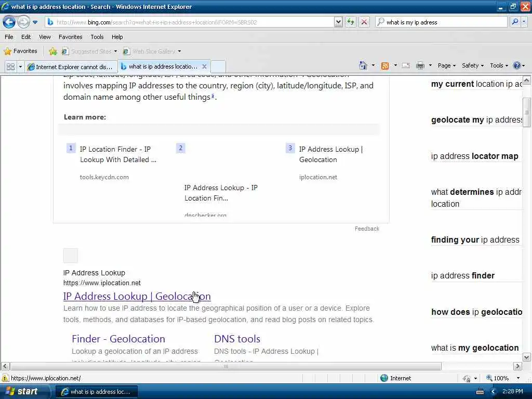Select related search 'geolocate my ip address'
The height and width of the screenshot is (399, 532).
(x=477, y=120)
